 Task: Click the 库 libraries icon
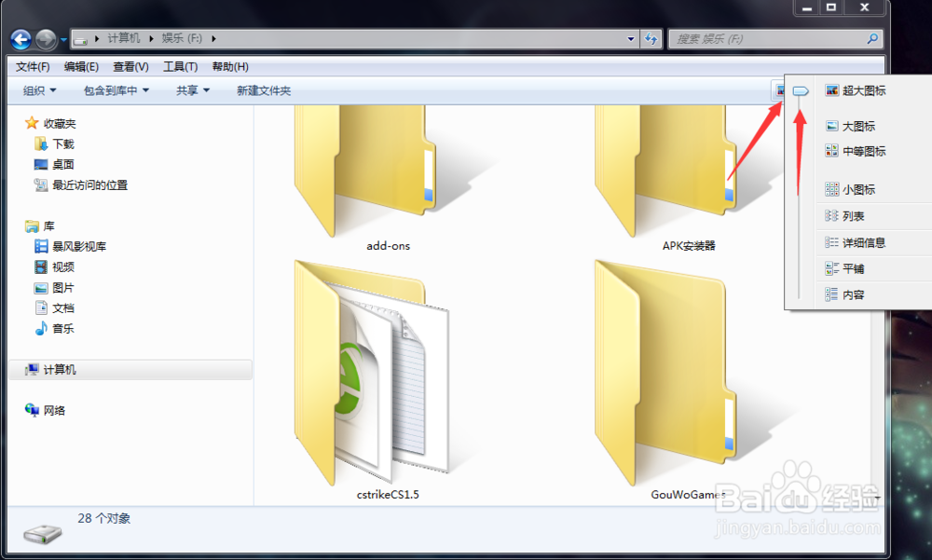pyautogui.click(x=32, y=225)
